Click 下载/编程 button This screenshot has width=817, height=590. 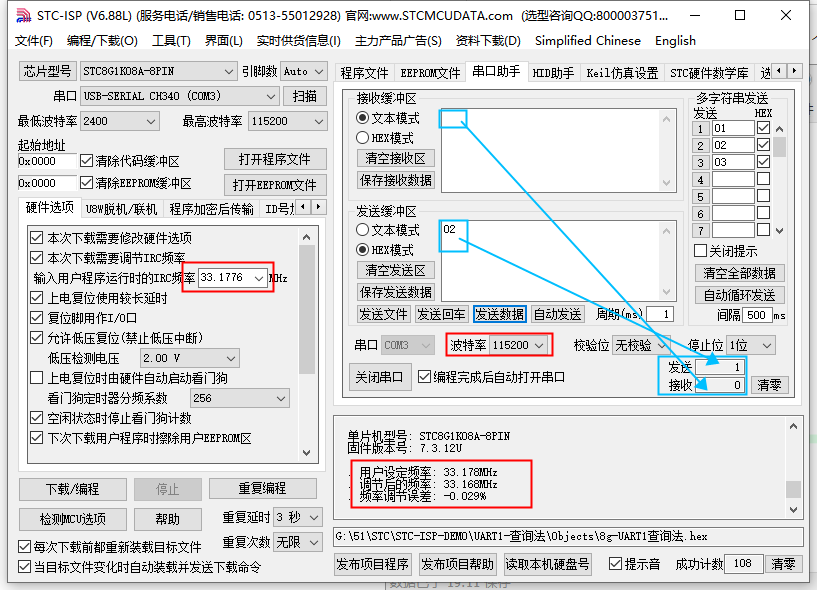click(x=72, y=489)
